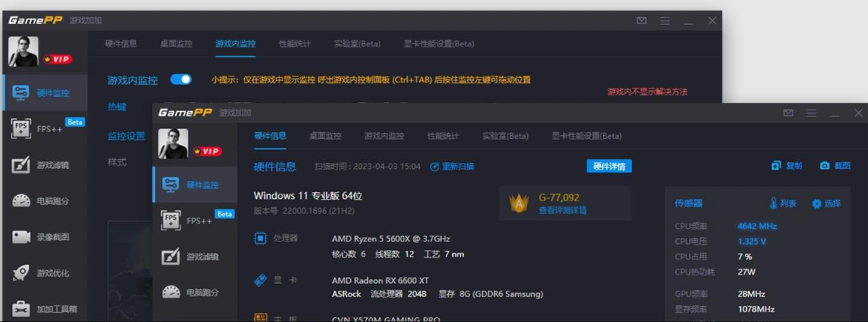
Task: Switch to 硬件信息 tab in front window
Action: 270,136
